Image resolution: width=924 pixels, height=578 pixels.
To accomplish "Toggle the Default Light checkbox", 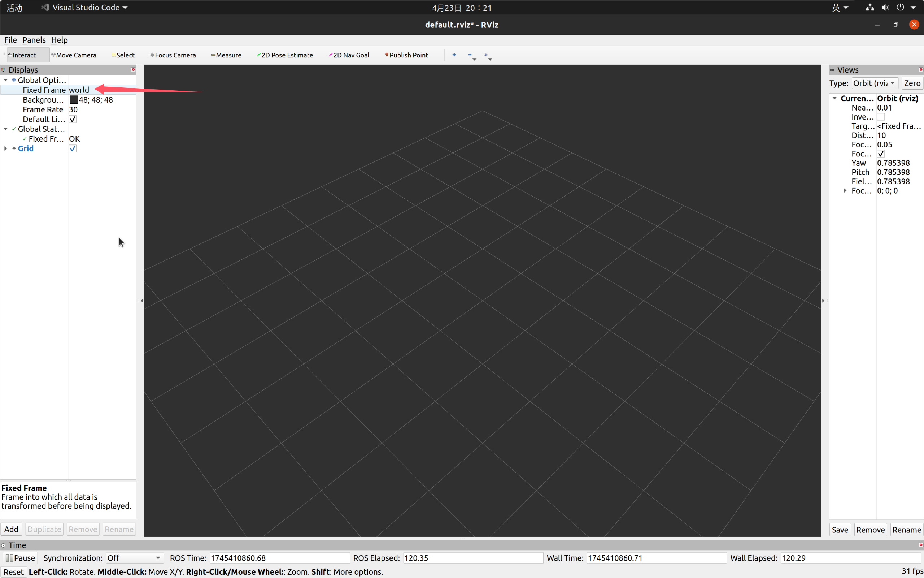I will tap(73, 119).
